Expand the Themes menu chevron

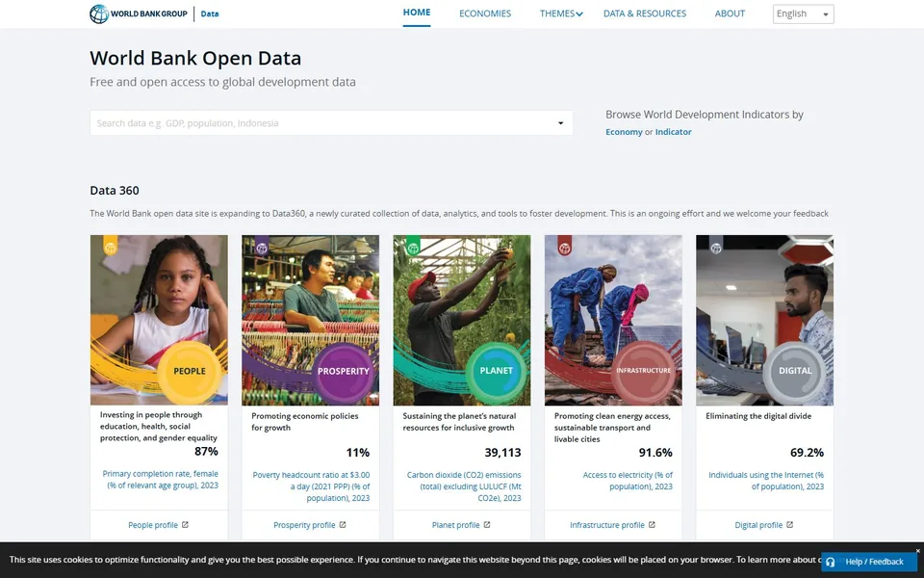point(579,14)
